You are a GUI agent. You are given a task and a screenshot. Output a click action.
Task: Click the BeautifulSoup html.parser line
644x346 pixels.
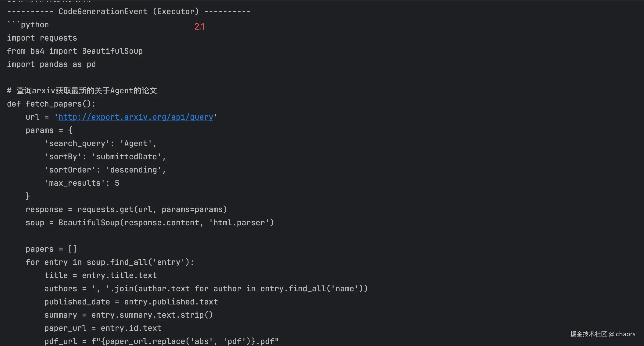[149, 223]
